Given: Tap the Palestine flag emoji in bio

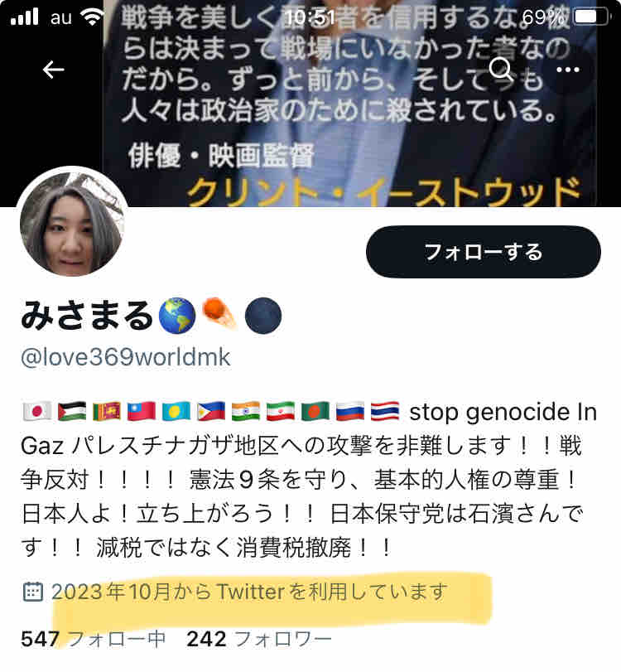Looking at the screenshot, I should coord(72,412).
